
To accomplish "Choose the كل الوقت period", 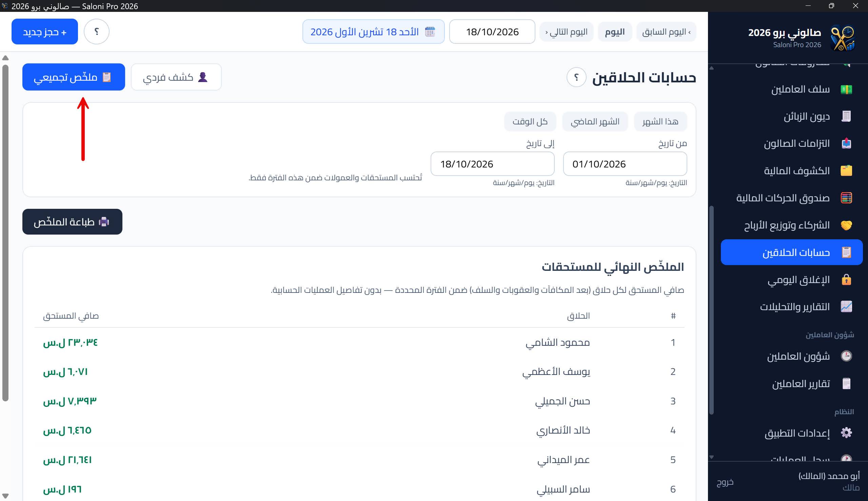I will tap(530, 121).
